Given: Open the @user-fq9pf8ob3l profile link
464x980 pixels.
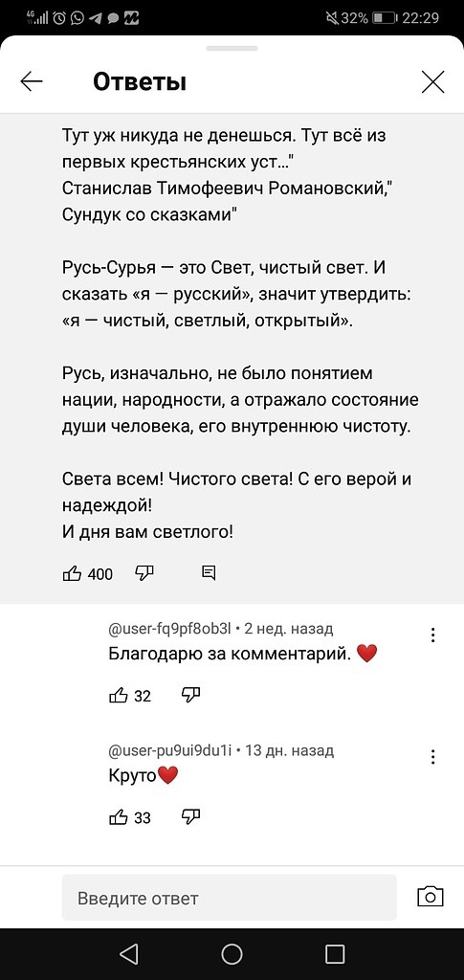Looking at the screenshot, I should pos(170,628).
